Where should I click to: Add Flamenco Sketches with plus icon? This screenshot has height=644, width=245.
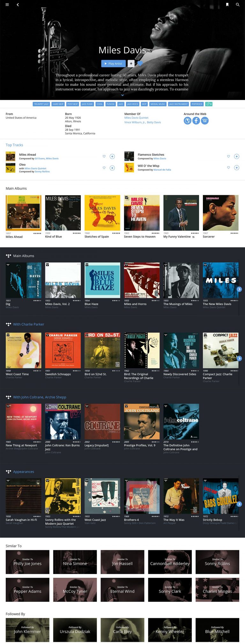click(237, 156)
